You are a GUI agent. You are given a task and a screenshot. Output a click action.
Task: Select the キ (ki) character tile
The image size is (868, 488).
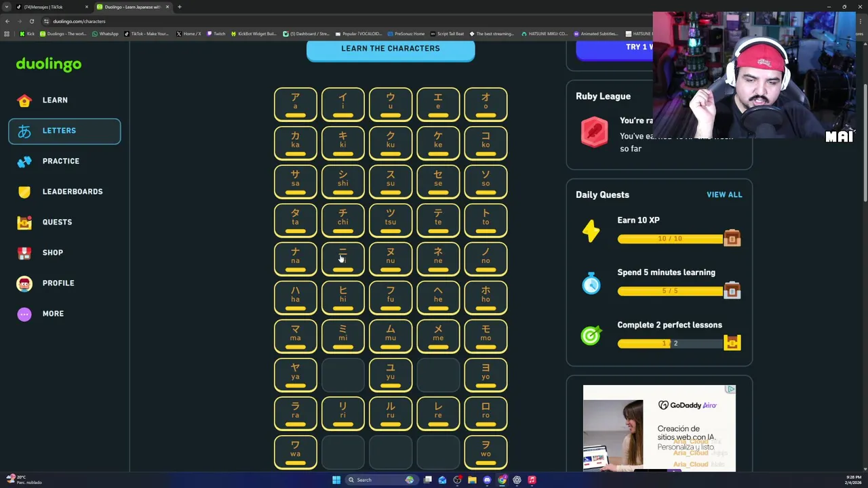[x=342, y=143]
